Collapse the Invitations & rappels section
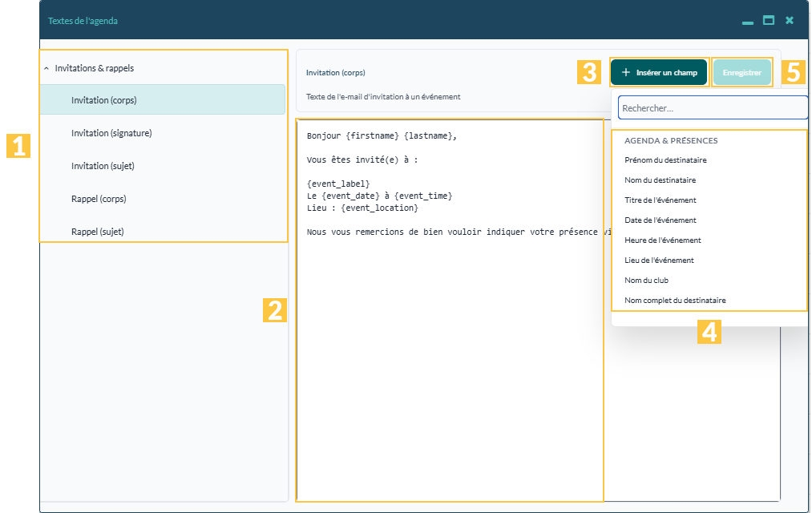 click(x=46, y=68)
